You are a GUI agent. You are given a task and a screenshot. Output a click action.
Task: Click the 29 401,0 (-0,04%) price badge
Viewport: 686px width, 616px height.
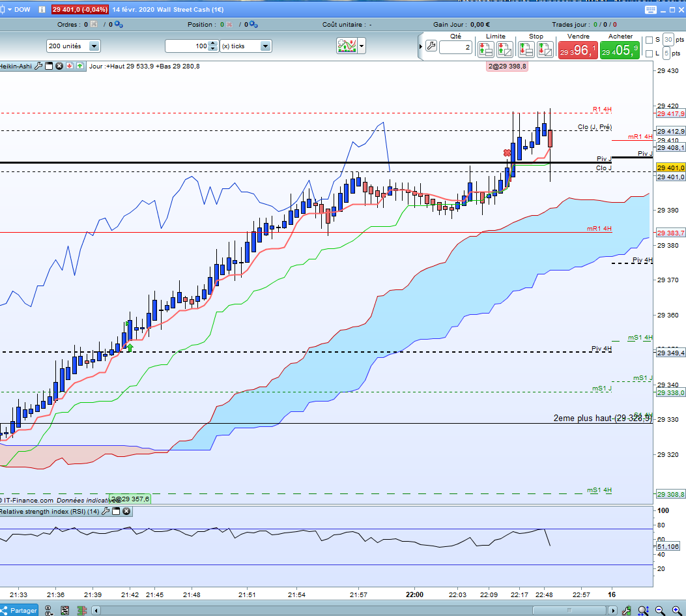click(79, 9)
